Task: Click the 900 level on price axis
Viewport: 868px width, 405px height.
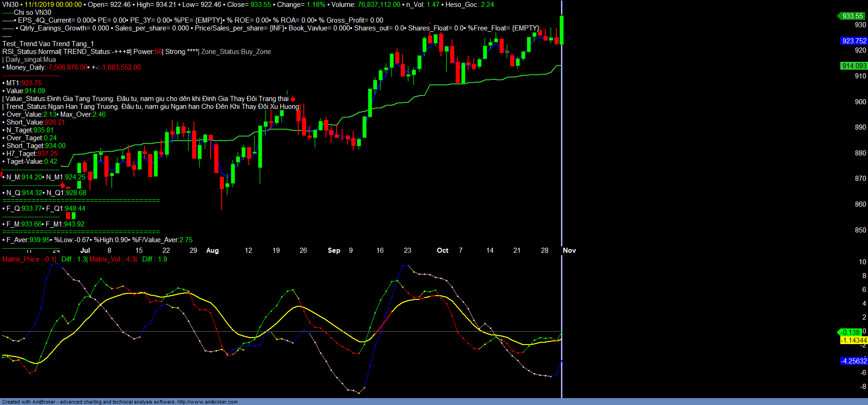Action: [860, 102]
